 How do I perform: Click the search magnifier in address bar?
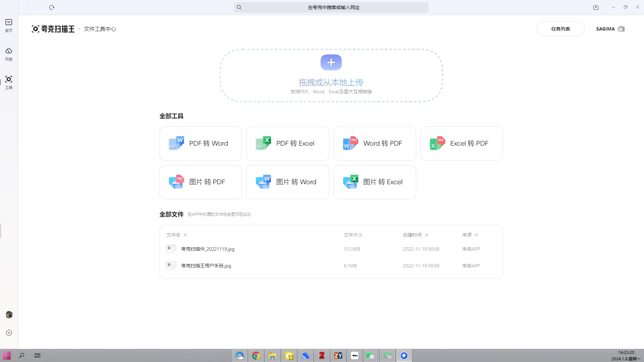tap(239, 7)
